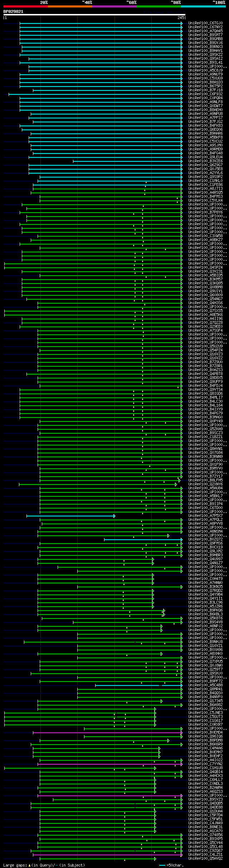Select hit label UniRef100_C7YYN2
Image resolution: width=229 pixels, height=868 pixels.
(x=205, y=764)
